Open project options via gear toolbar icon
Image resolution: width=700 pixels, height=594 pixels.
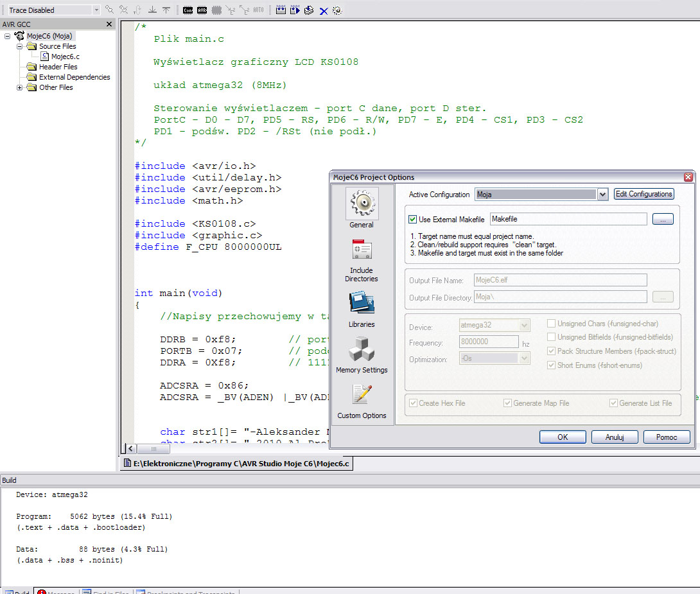337,11
